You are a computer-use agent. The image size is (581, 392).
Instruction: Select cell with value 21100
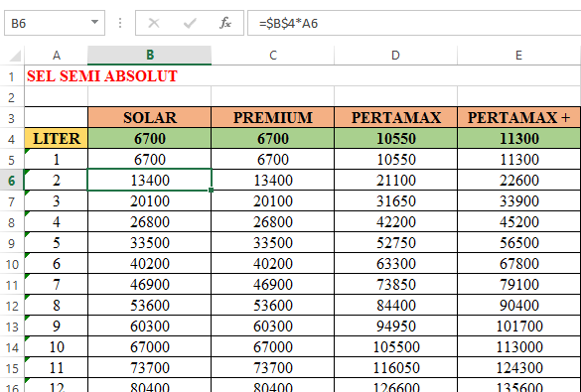pyautogui.click(x=395, y=181)
